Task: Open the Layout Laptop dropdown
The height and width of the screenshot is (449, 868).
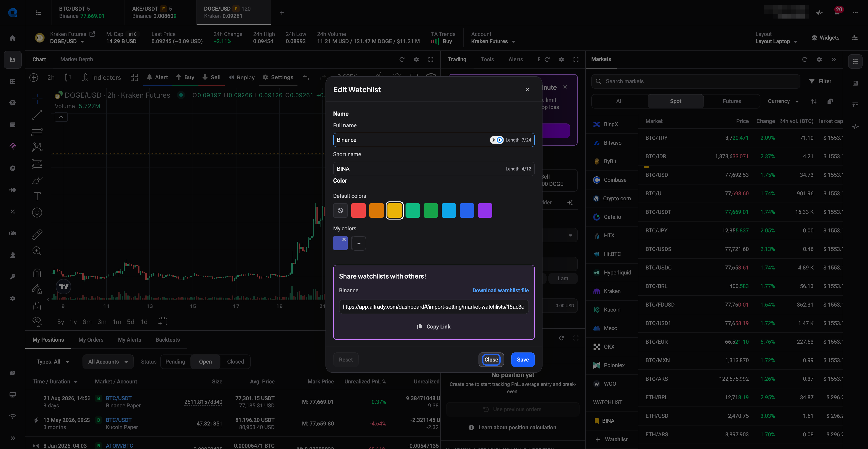Action: pyautogui.click(x=776, y=41)
